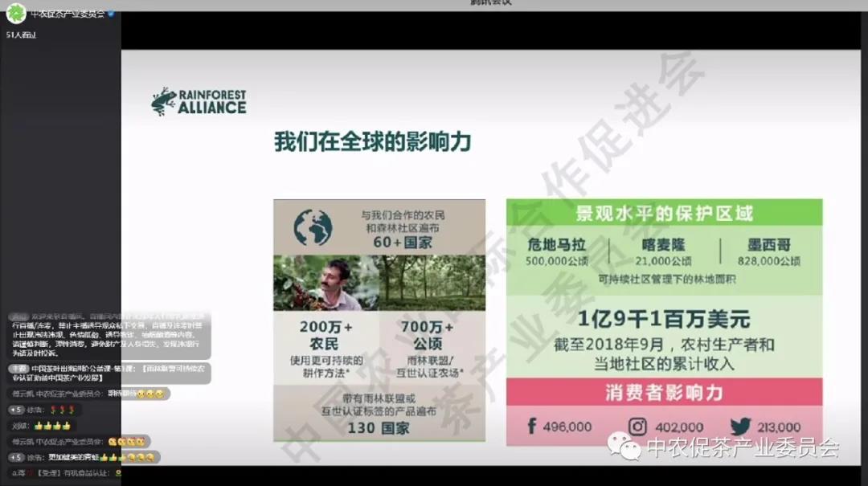Click the 51人看过 viewer count
This screenshot has width=868, height=486.
coord(21,35)
